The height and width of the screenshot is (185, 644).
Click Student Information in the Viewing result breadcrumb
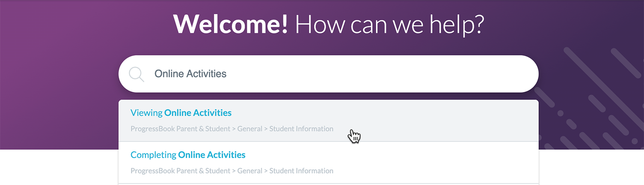pos(301,129)
